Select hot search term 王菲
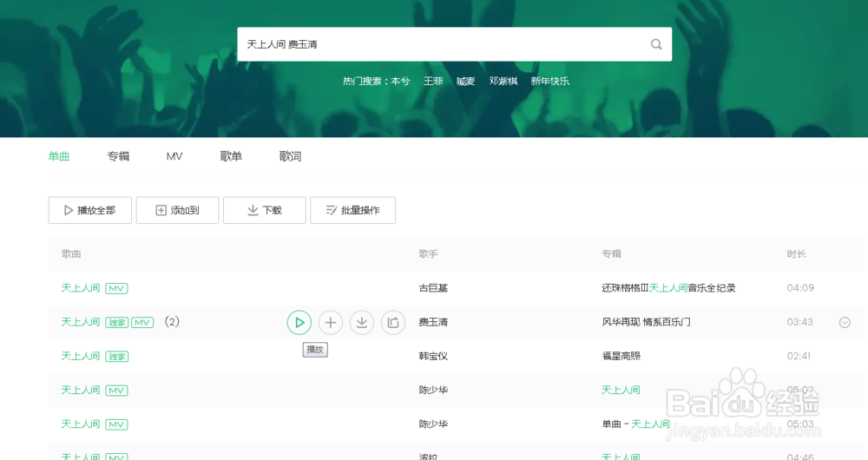868x460 pixels. click(x=433, y=81)
